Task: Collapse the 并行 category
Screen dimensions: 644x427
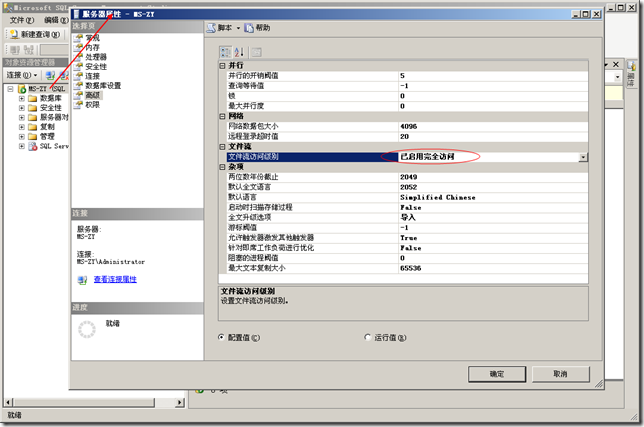Action: (222, 66)
